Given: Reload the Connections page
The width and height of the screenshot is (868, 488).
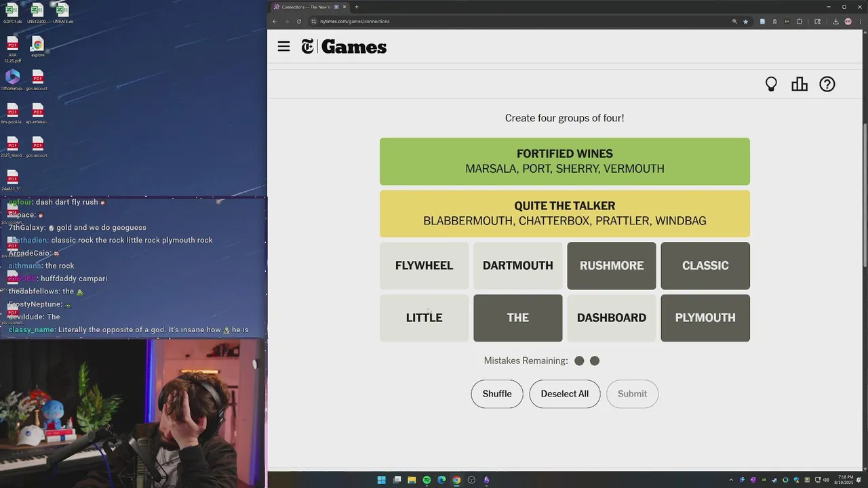Looking at the screenshot, I should 299,21.
